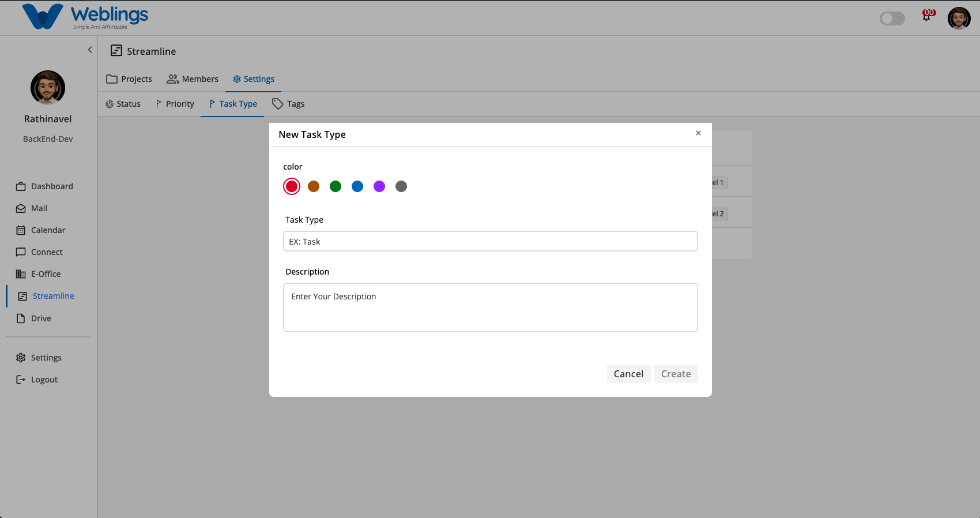Open Calendar from the sidebar
The width and height of the screenshot is (980, 518).
point(41,230)
